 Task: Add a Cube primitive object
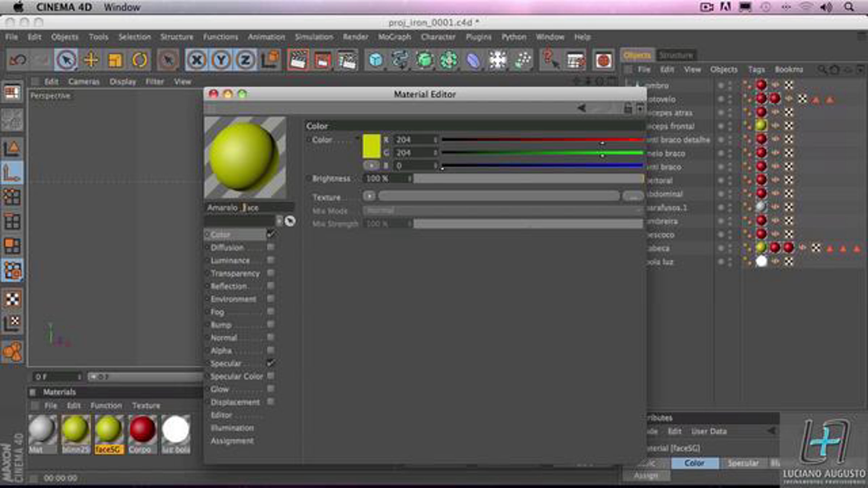coord(376,60)
